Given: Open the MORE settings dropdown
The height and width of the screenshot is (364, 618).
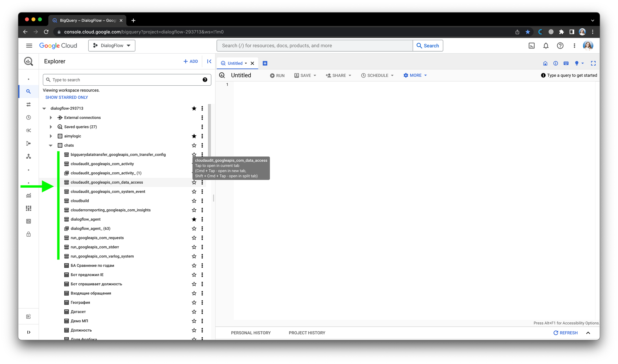Looking at the screenshot, I should [x=415, y=76].
